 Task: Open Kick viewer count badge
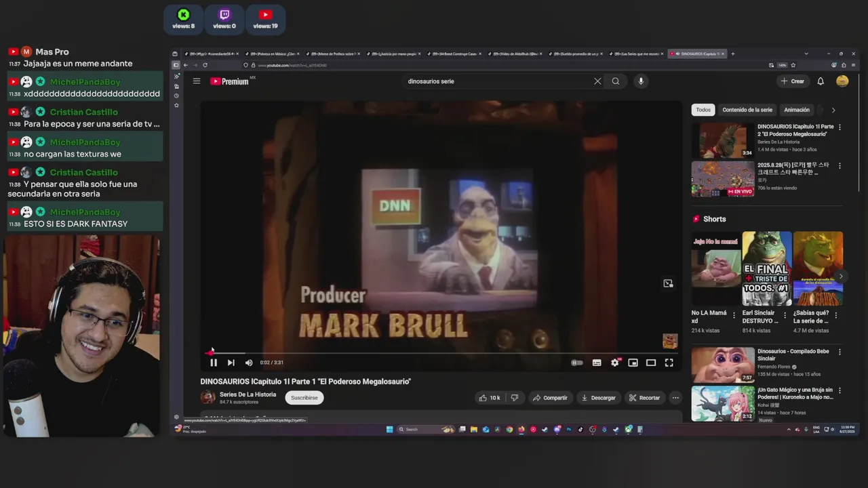(183, 19)
